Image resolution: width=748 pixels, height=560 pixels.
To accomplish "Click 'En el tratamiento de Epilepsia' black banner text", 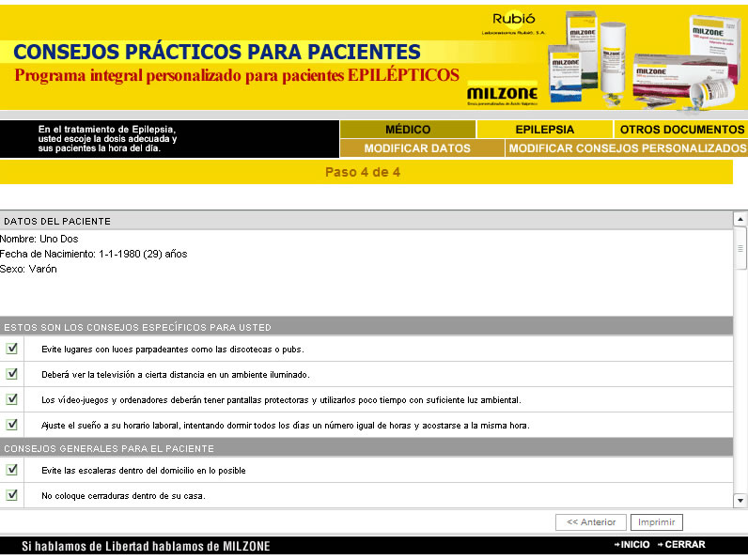I will (107, 139).
